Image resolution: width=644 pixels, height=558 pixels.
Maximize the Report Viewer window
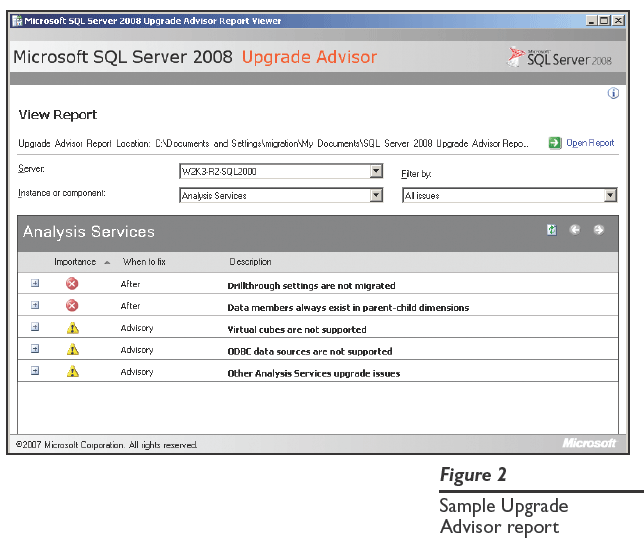click(604, 21)
